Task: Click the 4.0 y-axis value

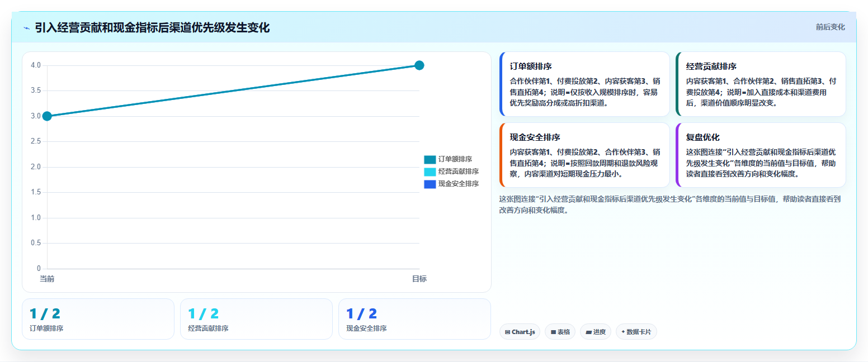Action: pos(36,65)
